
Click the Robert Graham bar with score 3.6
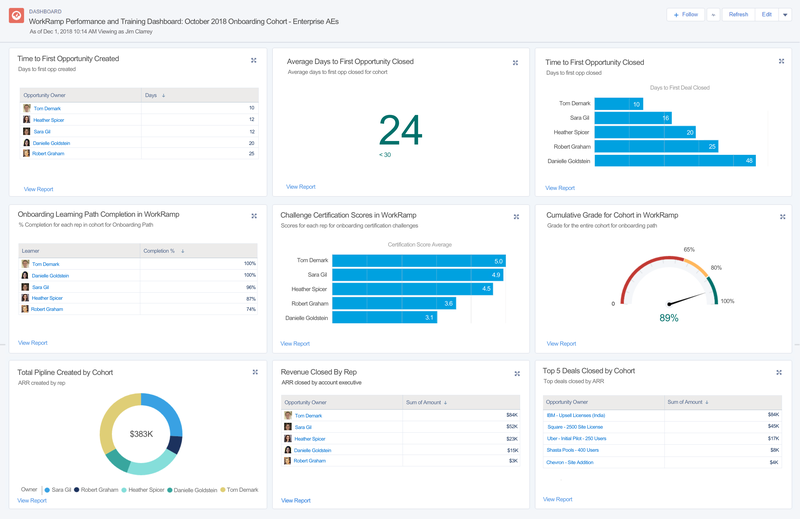tap(394, 304)
